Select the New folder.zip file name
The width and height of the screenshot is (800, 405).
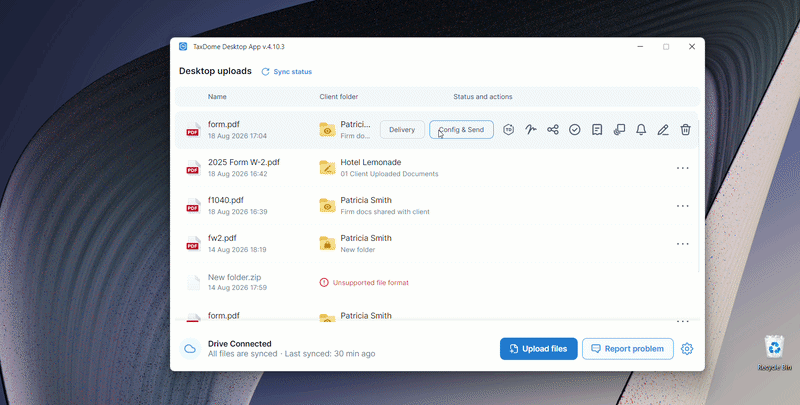[234, 277]
